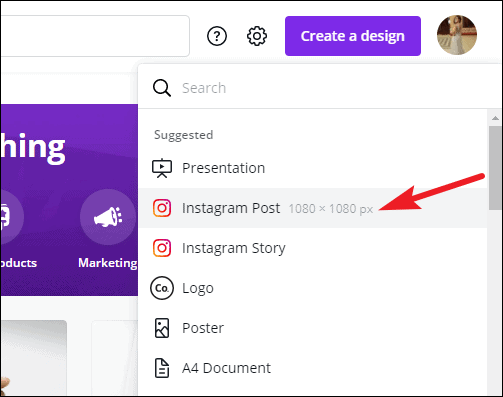Click the user profile avatar
503x397 pixels.
click(x=457, y=35)
